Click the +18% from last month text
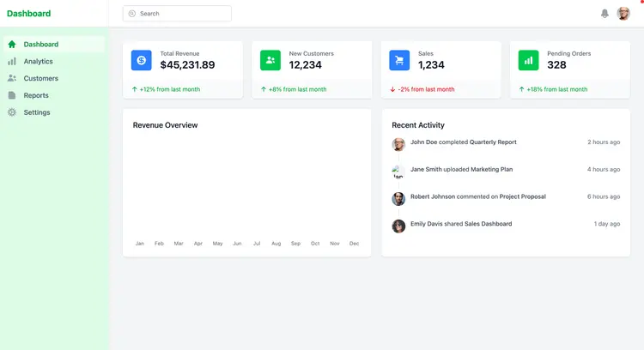 pyautogui.click(x=557, y=89)
